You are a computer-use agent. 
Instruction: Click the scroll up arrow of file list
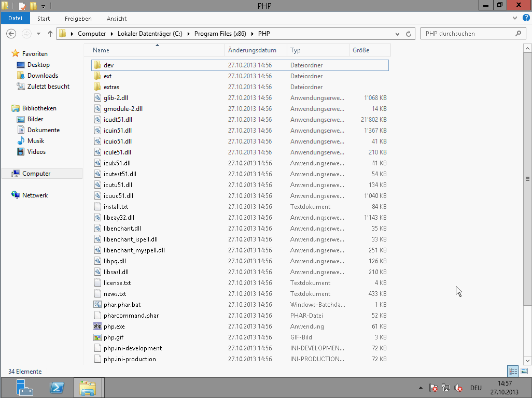tap(527, 49)
